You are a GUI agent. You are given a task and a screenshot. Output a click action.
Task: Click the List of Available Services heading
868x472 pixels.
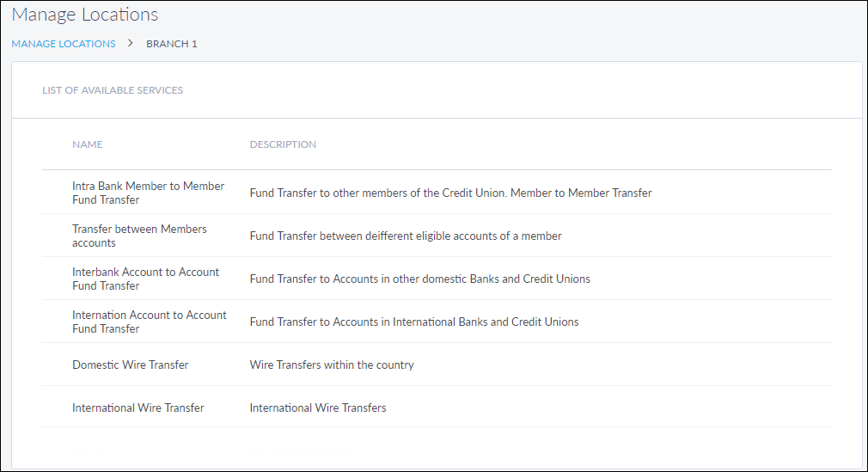pyautogui.click(x=113, y=90)
